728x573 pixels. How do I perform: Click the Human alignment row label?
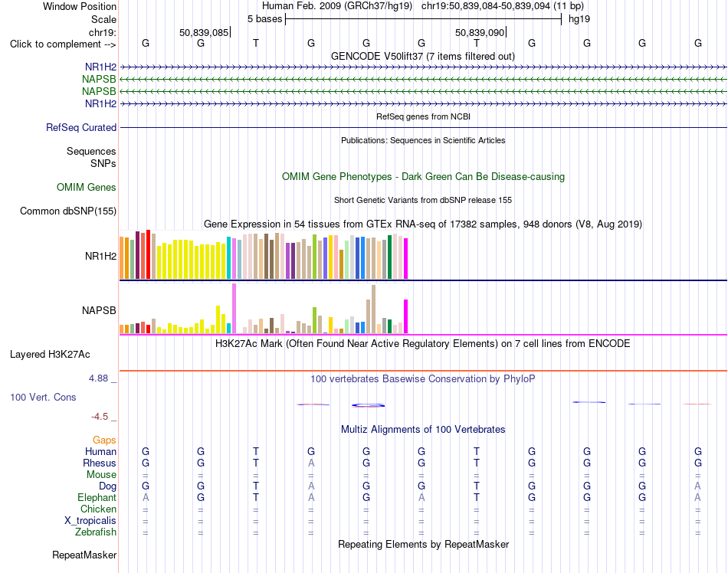(100, 451)
